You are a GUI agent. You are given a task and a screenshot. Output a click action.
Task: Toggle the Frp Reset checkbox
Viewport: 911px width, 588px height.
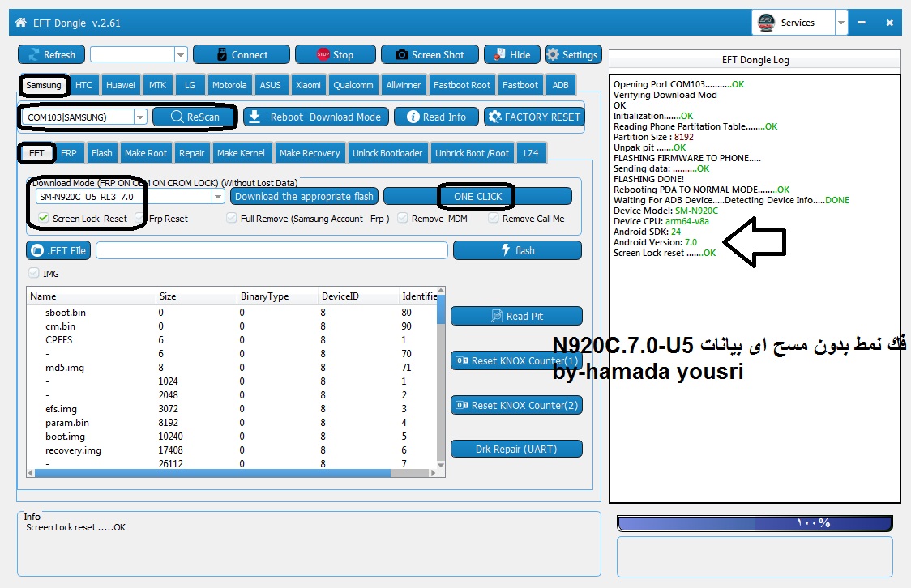tap(139, 218)
